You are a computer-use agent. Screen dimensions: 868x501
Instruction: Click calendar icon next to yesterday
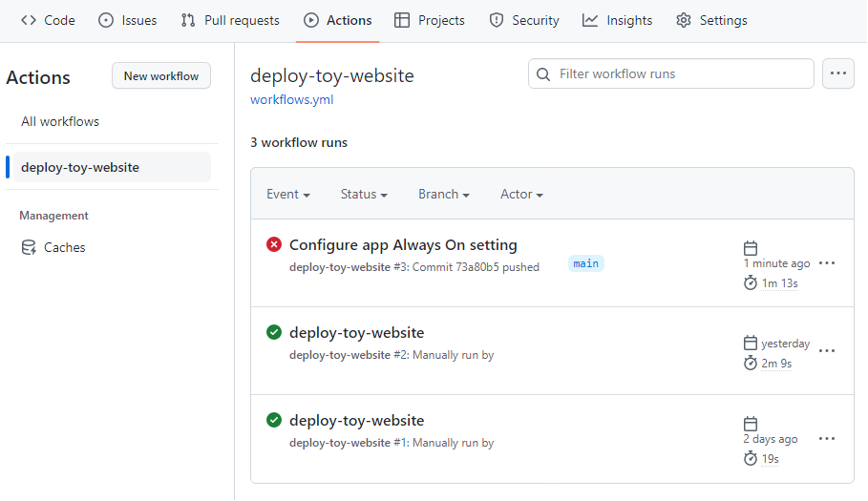[751, 343]
